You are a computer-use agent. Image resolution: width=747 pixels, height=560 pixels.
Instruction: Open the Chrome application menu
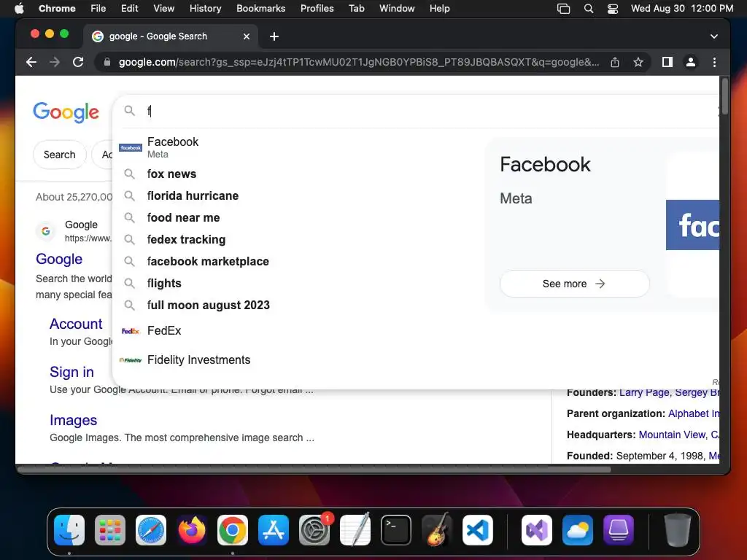click(57, 9)
